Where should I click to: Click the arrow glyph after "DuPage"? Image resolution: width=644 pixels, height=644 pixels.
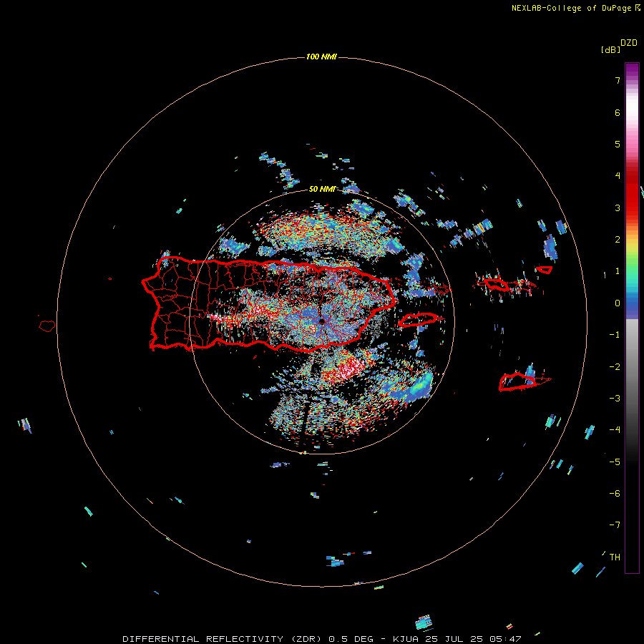point(638,8)
